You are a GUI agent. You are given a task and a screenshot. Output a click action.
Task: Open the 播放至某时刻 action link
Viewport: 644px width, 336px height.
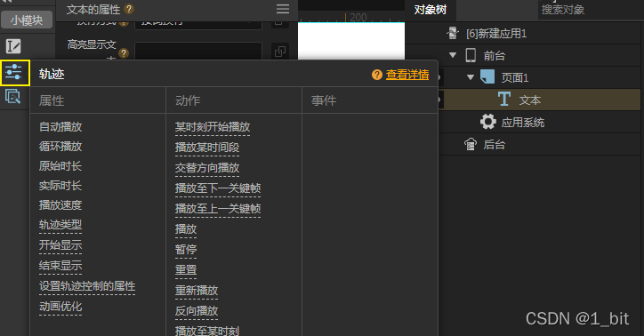207,331
